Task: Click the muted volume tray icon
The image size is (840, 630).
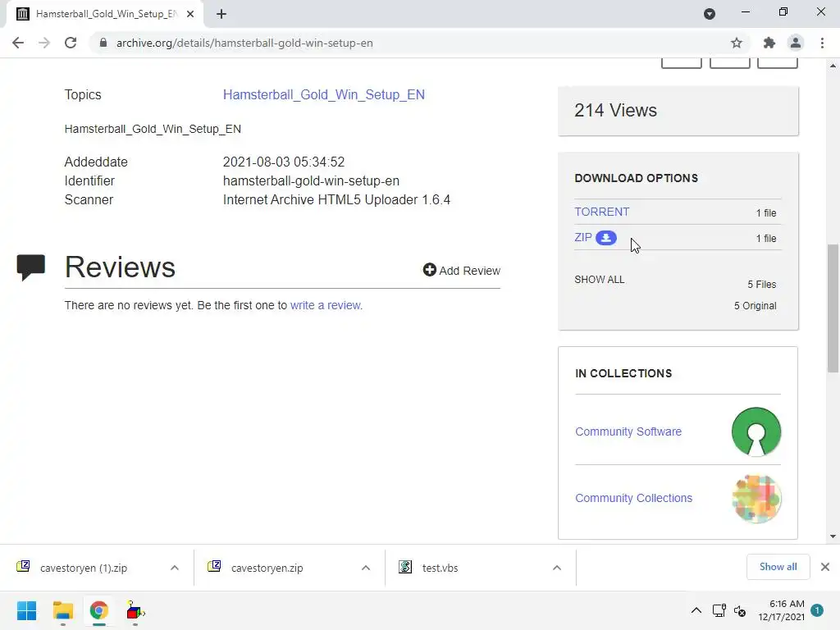Action: click(x=740, y=610)
